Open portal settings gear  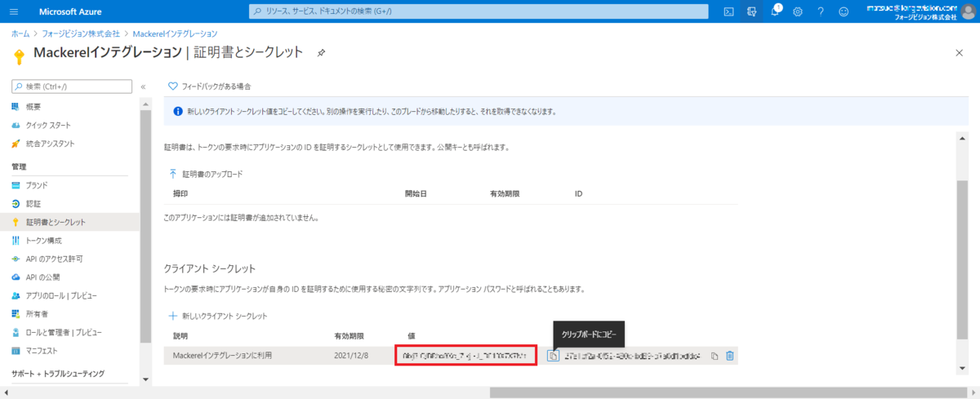pos(798,11)
